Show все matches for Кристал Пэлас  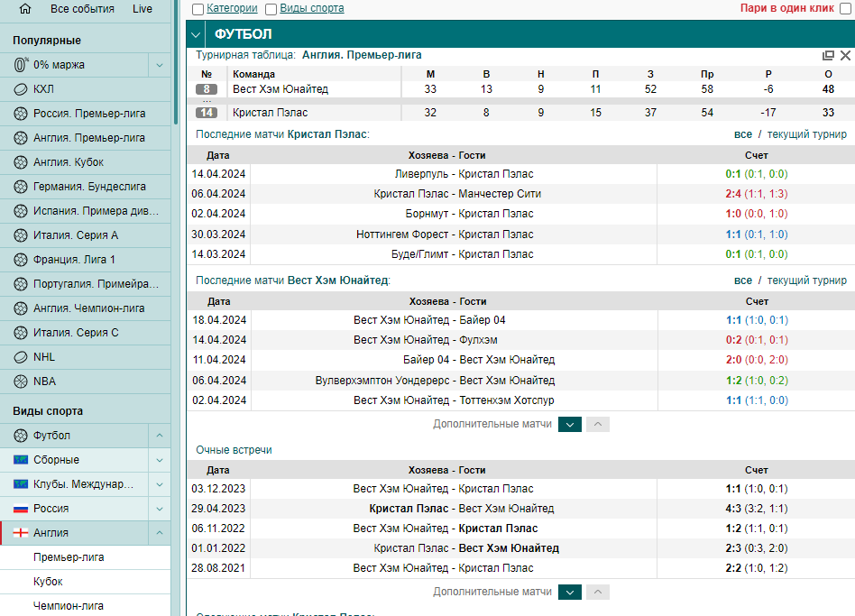coord(742,134)
